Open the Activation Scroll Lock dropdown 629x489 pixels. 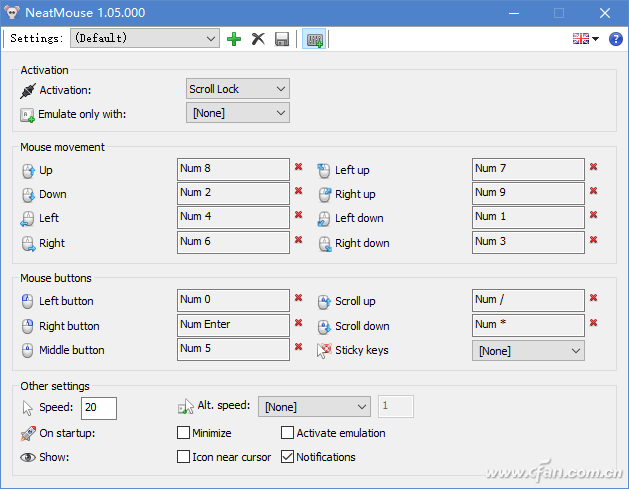coord(238,89)
